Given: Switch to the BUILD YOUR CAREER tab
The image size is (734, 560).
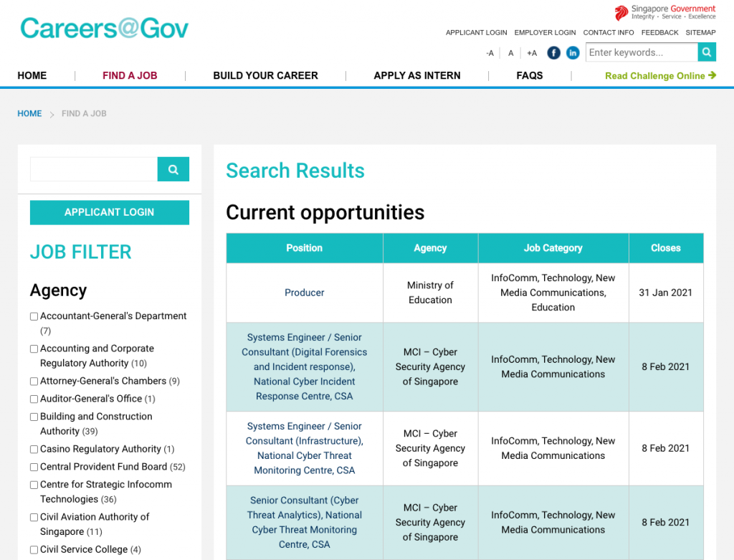Looking at the screenshot, I should (x=265, y=75).
